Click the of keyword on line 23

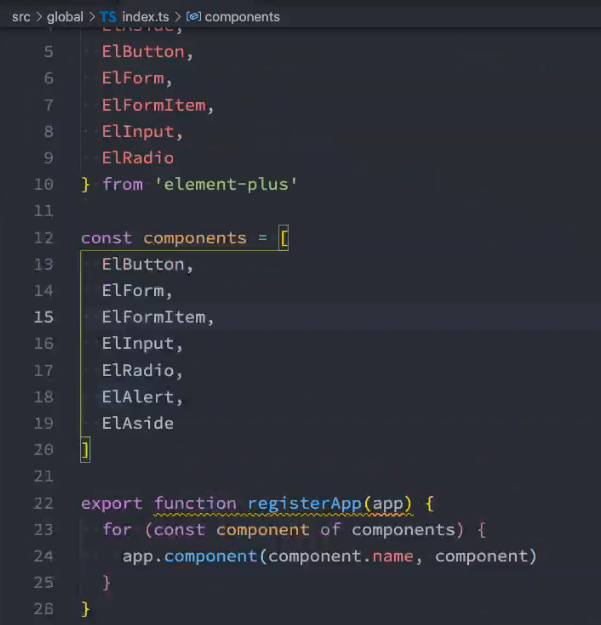click(330, 530)
